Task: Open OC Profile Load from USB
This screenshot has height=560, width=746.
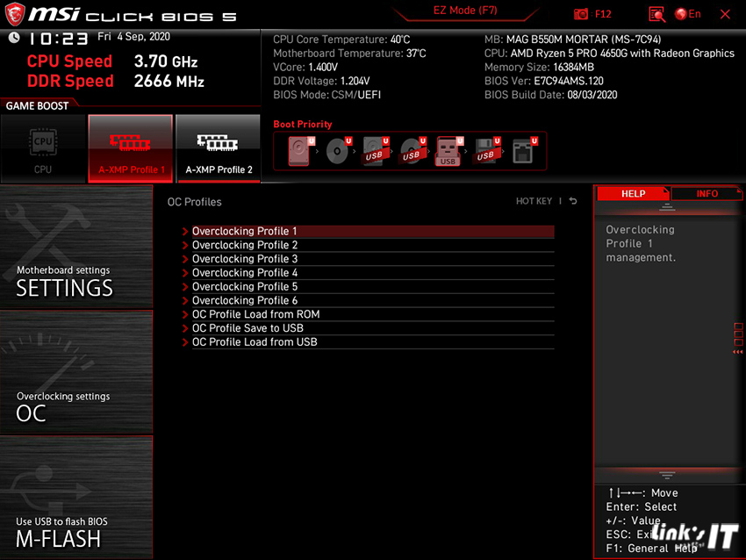Action: pyautogui.click(x=372, y=341)
